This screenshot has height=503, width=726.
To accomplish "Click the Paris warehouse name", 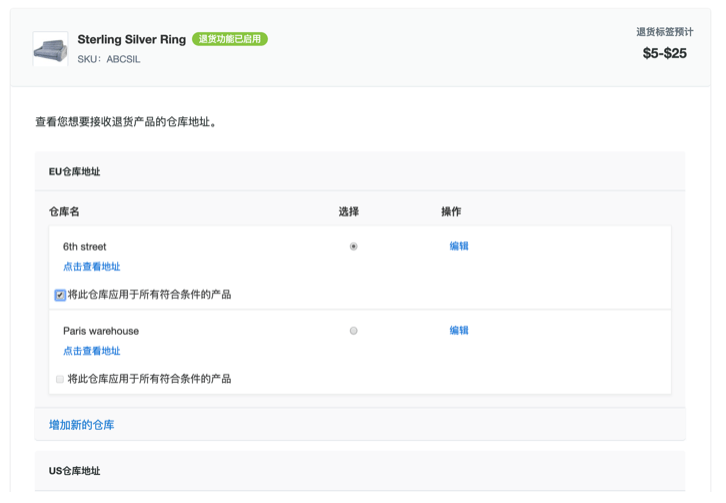I will pyautogui.click(x=101, y=331).
